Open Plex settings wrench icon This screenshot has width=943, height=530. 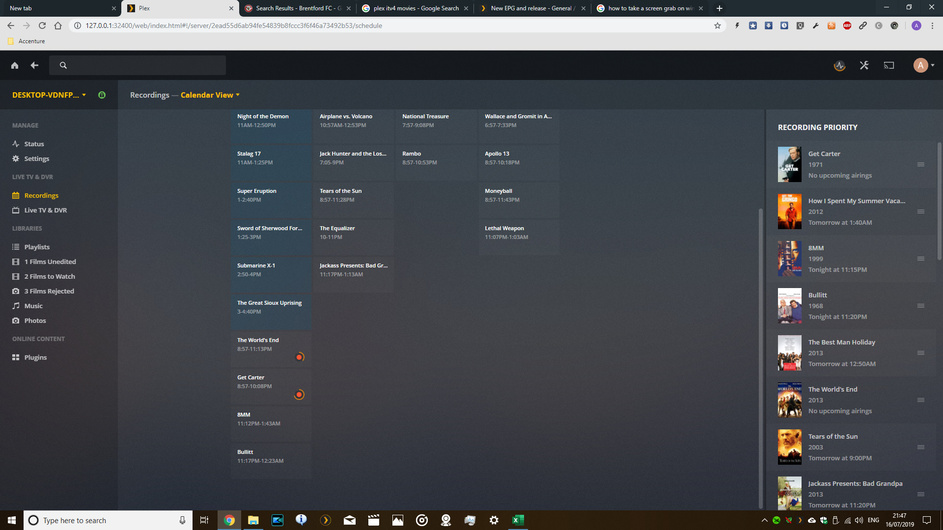864,65
